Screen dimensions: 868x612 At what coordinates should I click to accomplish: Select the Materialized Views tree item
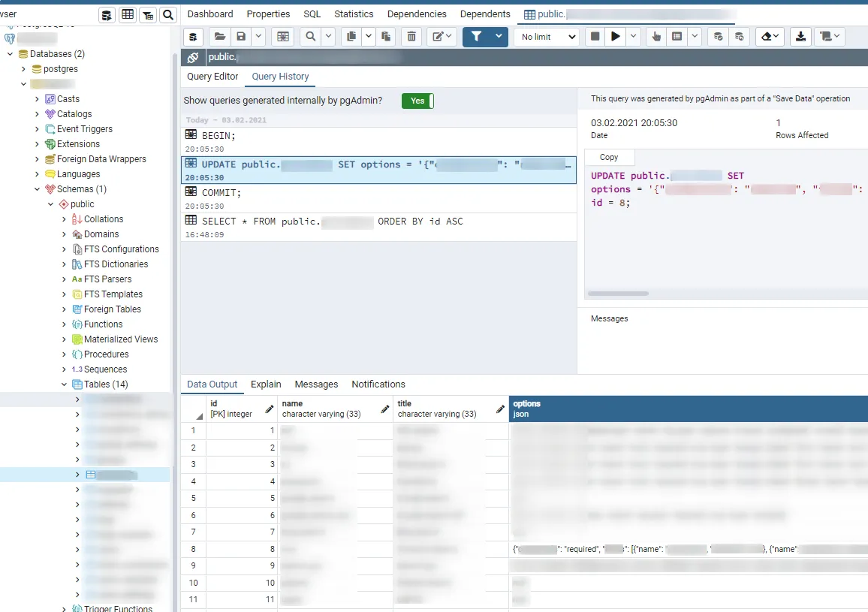[x=121, y=339]
